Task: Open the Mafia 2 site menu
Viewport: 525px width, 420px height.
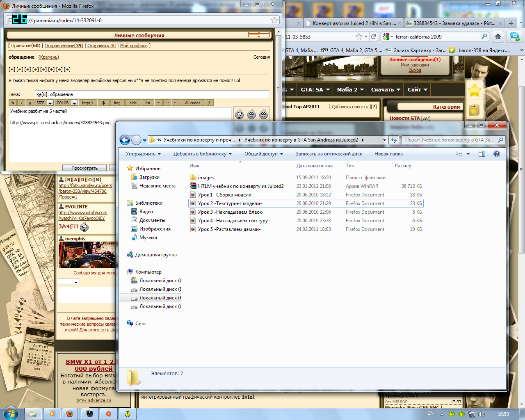Action: (350, 89)
